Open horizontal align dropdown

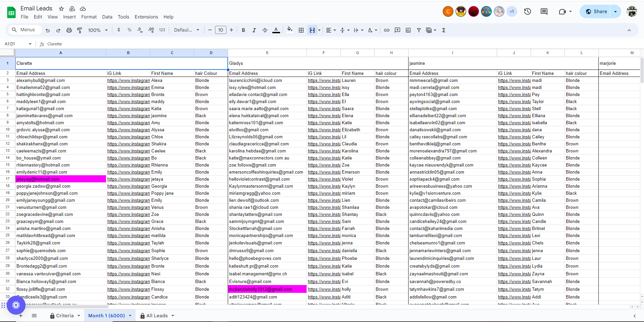pyautogui.click(x=331, y=30)
